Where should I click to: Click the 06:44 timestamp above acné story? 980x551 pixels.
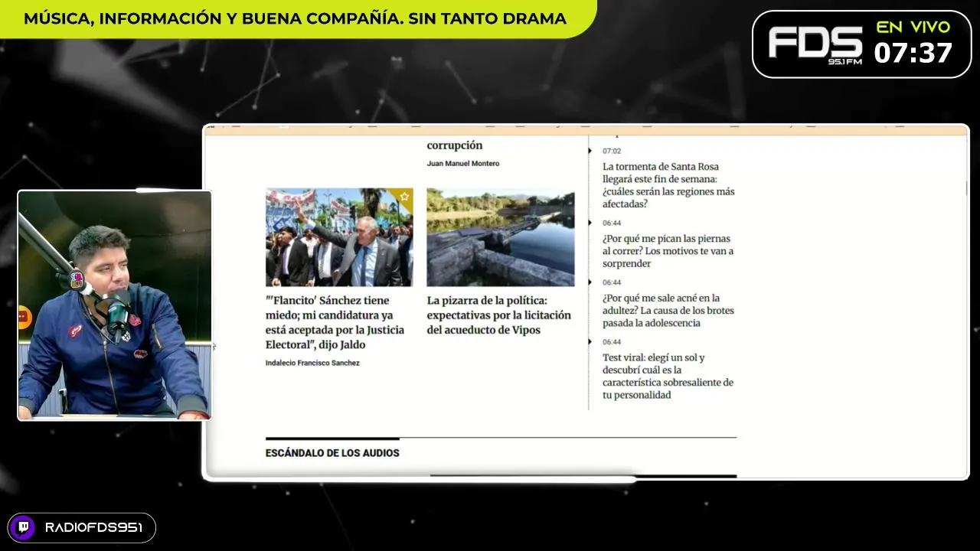[x=612, y=282]
